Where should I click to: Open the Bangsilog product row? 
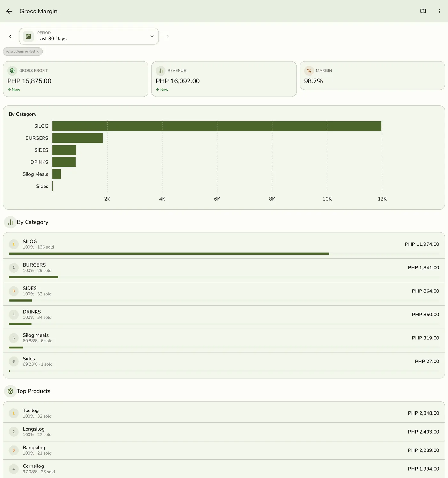pyautogui.click(x=224, y=450)
